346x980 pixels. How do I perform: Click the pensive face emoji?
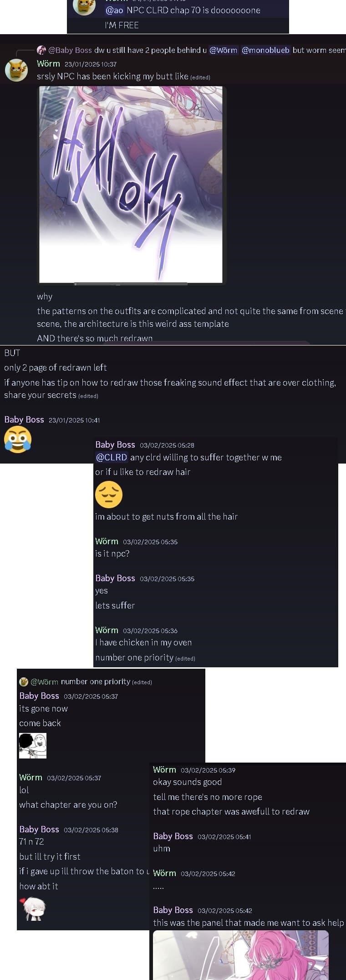pyautogui.click(x=109, y=495)
